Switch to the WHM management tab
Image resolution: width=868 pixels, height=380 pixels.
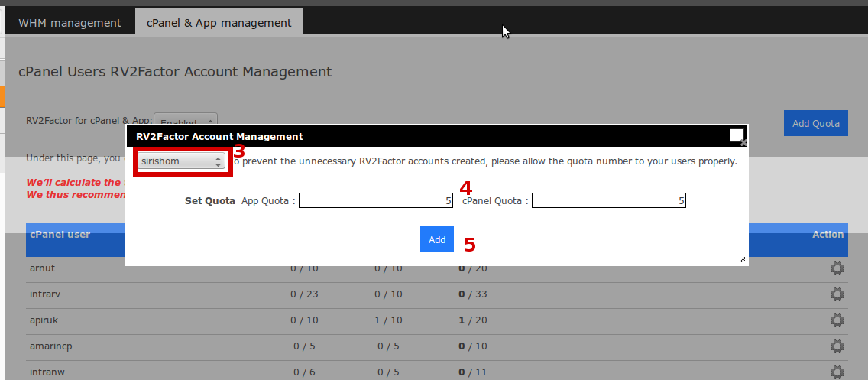[x=70, y=23]
